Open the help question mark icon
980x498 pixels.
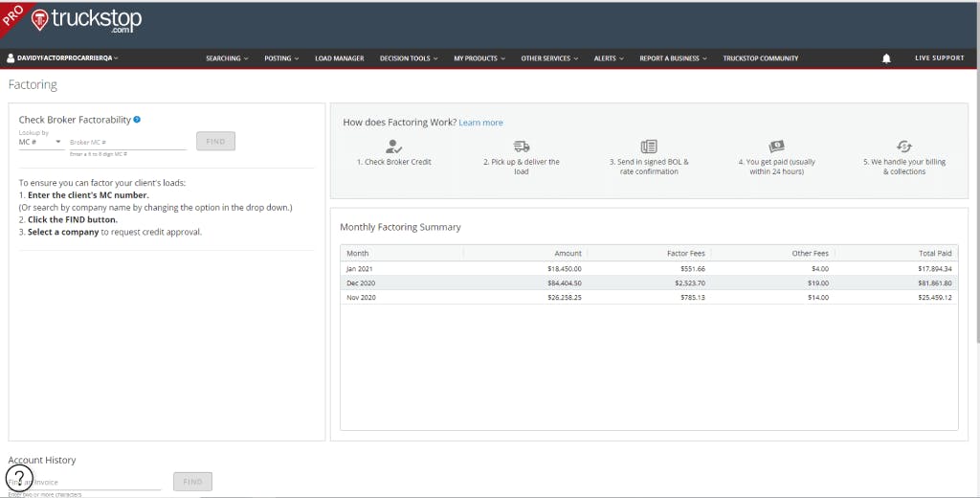[19, 477]
